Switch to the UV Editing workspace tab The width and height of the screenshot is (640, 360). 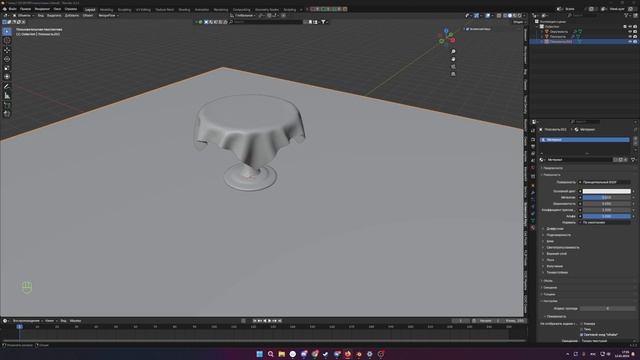coord(143,9)
